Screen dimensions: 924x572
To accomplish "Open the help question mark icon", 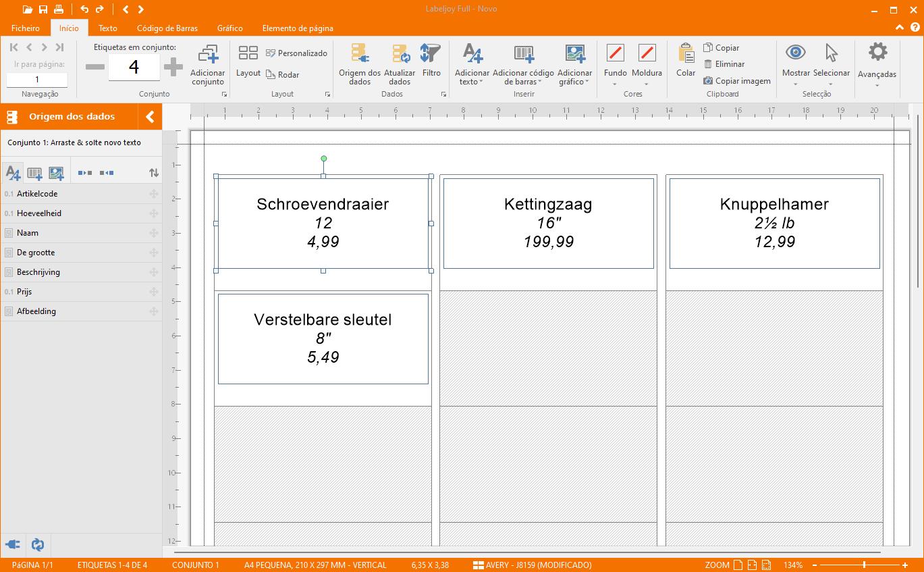I will pyautogui.click(x=915, y=28).
